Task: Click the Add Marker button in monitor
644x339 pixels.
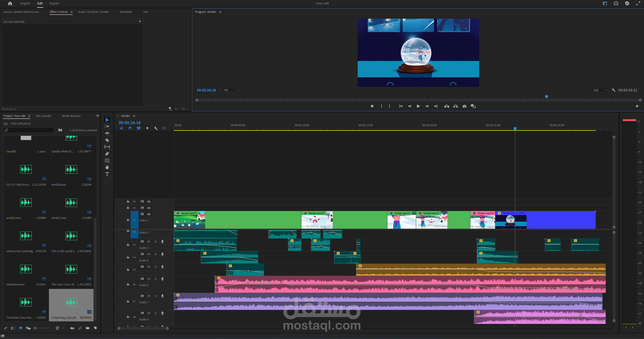Action: pos(372,106)
